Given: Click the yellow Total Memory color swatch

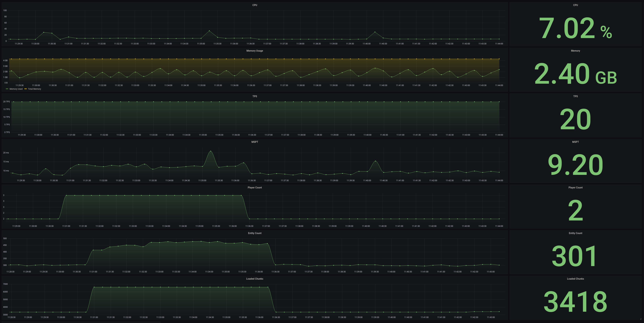Looking at the screenshot, I should 26,89.
